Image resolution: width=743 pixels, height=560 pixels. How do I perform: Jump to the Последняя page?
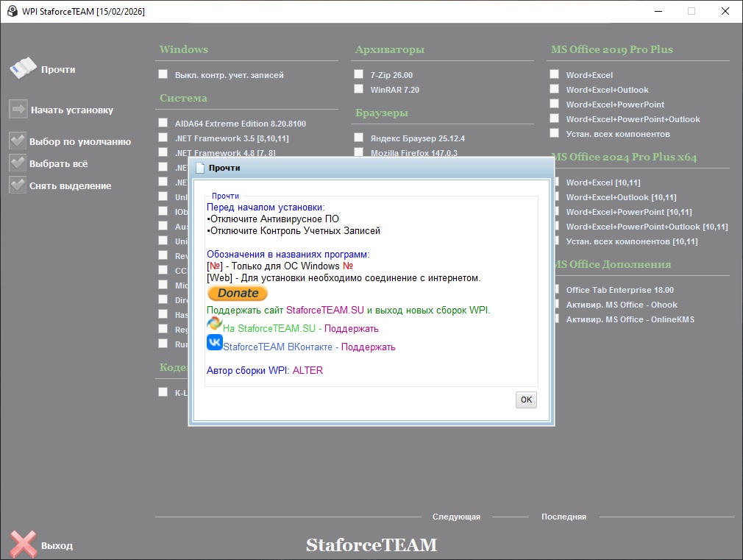[564, 517]
